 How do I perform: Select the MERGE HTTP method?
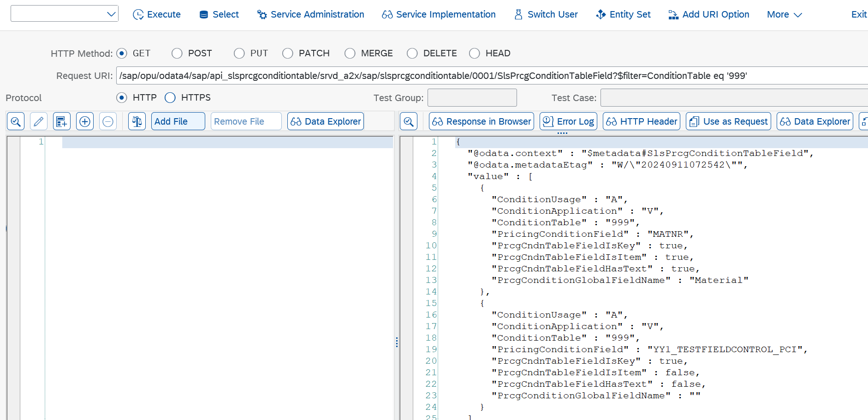pos(350,54)
